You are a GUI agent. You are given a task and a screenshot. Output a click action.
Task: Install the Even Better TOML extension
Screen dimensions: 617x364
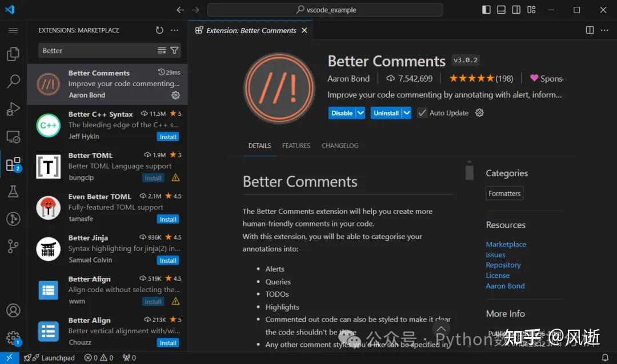coord(168,219)
